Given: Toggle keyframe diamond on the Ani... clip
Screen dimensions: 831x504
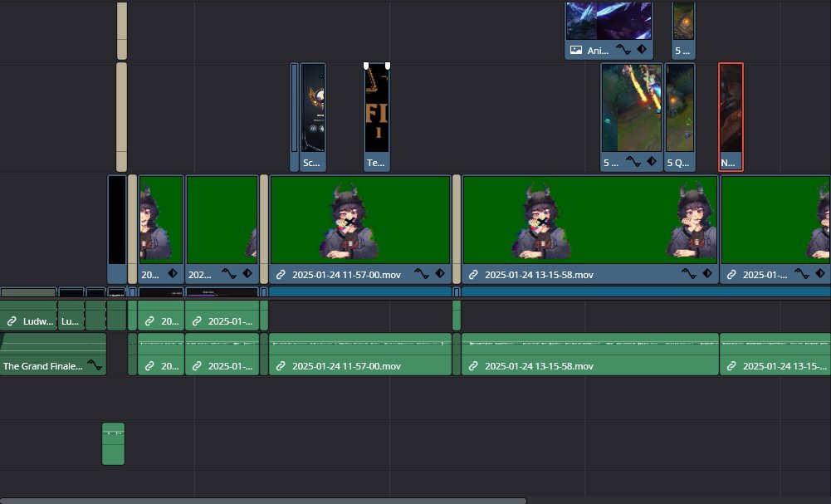Looking at the screenshot, I should (x=641, y=49).
